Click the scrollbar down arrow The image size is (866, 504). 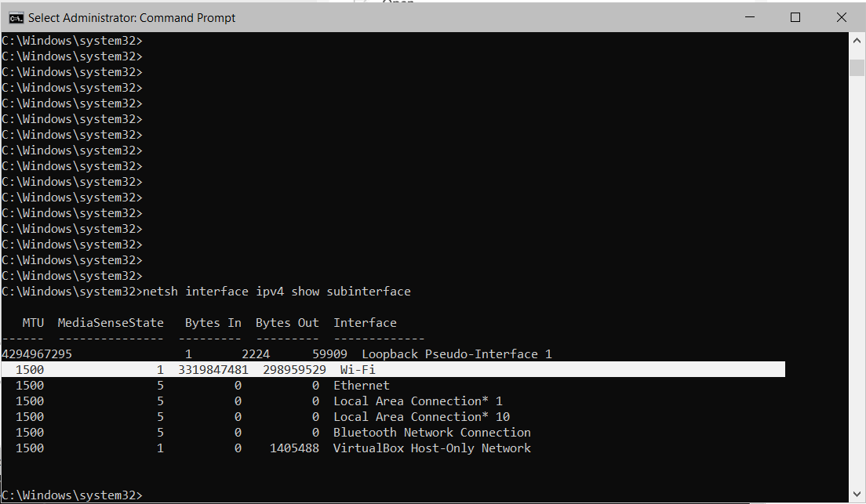[857, 494]
